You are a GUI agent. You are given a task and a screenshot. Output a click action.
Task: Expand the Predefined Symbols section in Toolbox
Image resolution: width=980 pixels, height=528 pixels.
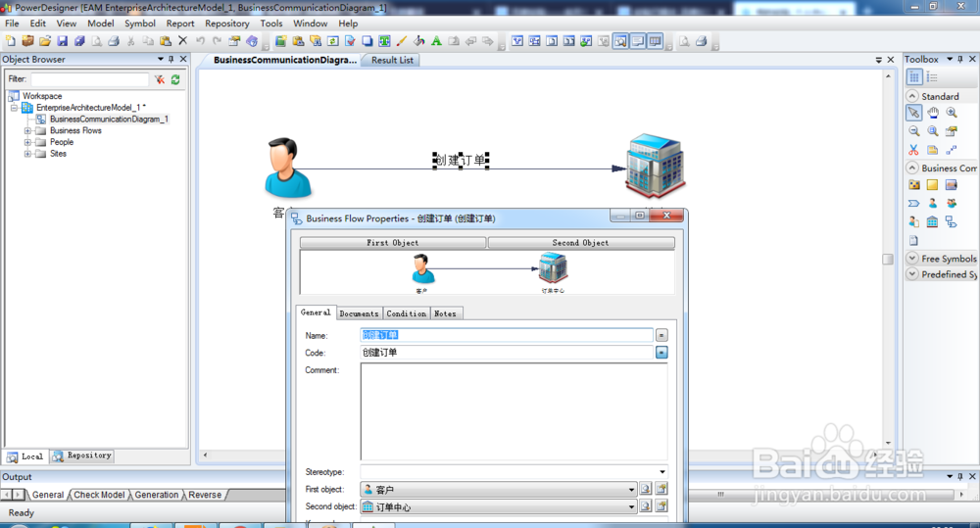[x=912, y=274]
